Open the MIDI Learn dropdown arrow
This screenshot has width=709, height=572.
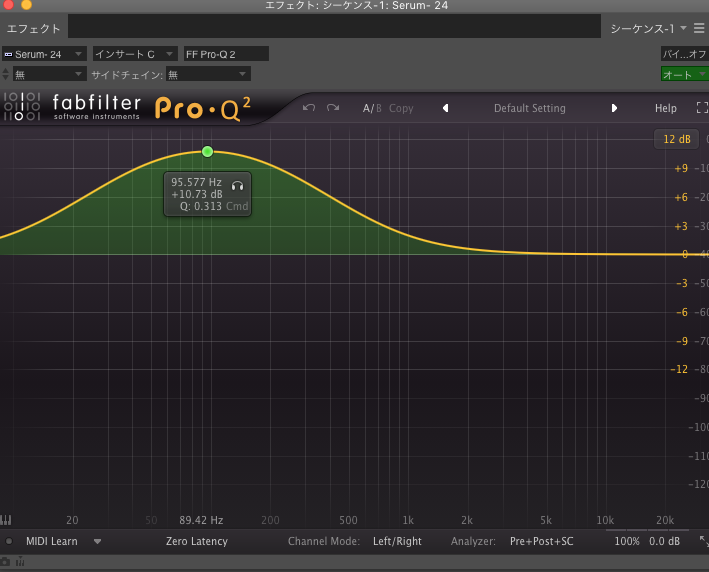pyautogui.click(x=97, y=541)
